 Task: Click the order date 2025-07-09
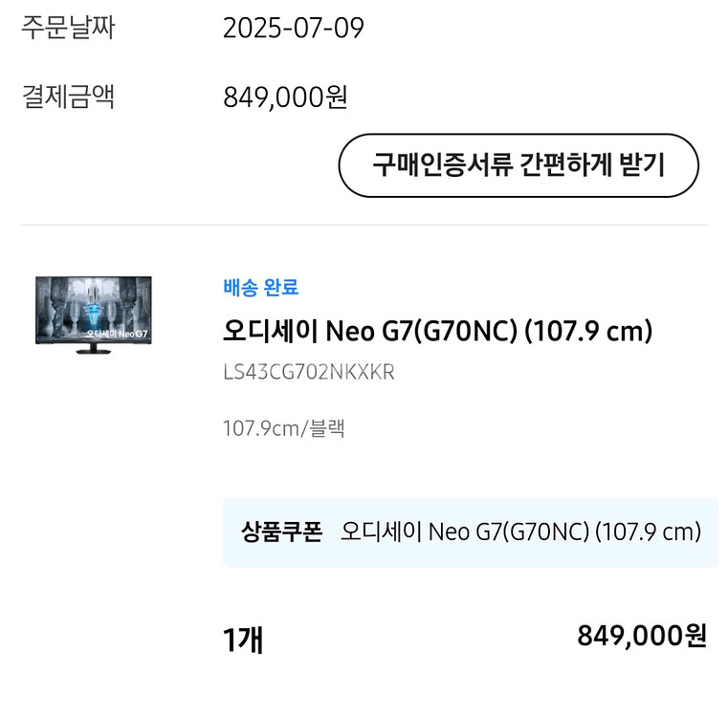pyautogui.click(x=293, y=28)
